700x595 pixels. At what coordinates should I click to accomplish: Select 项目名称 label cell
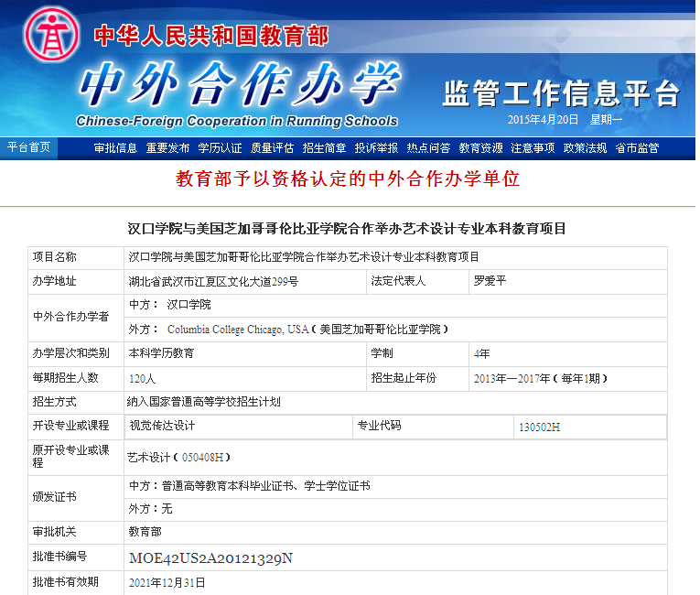pos(75,257)
